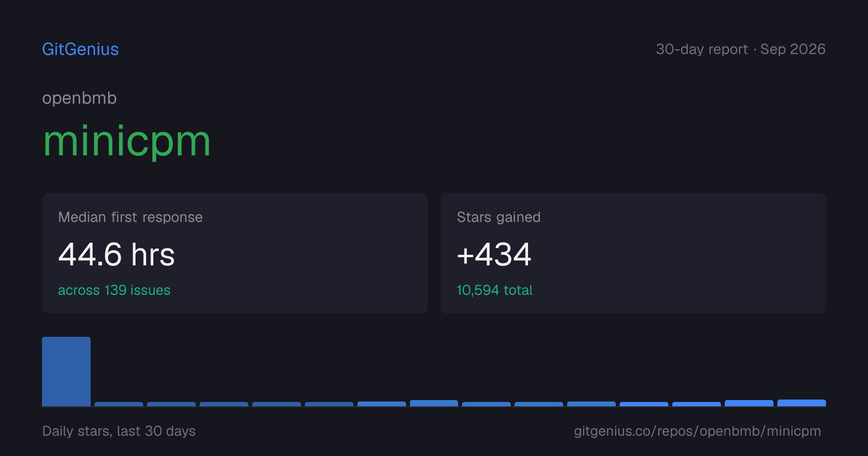
Task: Click the third bar in daily stars chart
Action: tap(171, 404)
